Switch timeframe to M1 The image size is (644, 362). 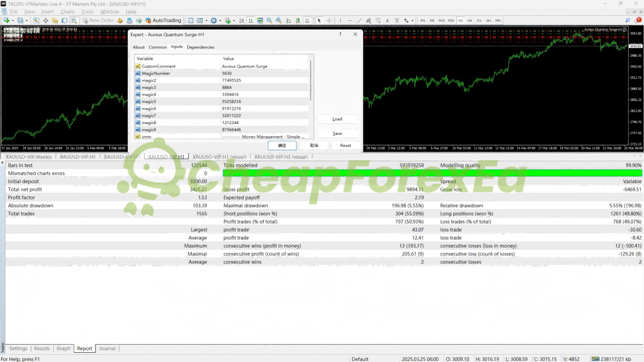point(423,20)
